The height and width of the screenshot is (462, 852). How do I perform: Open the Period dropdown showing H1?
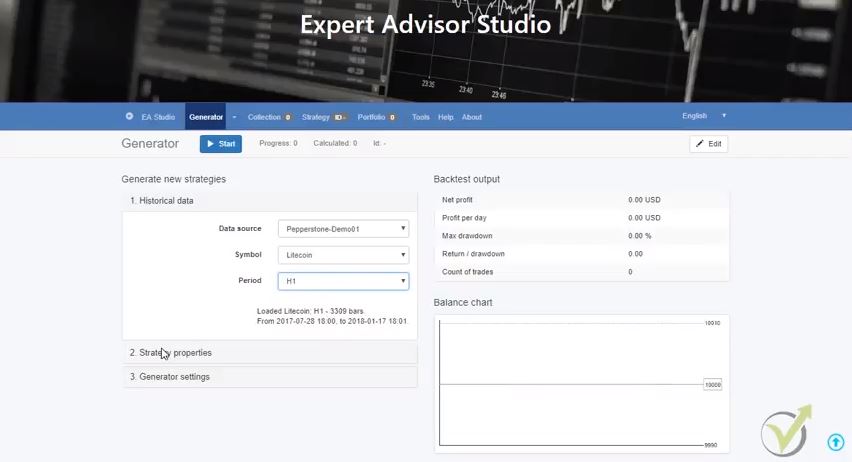(343, 281)
